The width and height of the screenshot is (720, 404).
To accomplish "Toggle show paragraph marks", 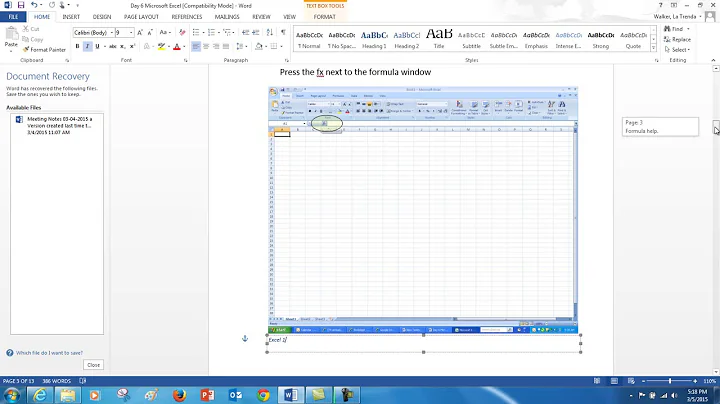I will click(283, 33).
